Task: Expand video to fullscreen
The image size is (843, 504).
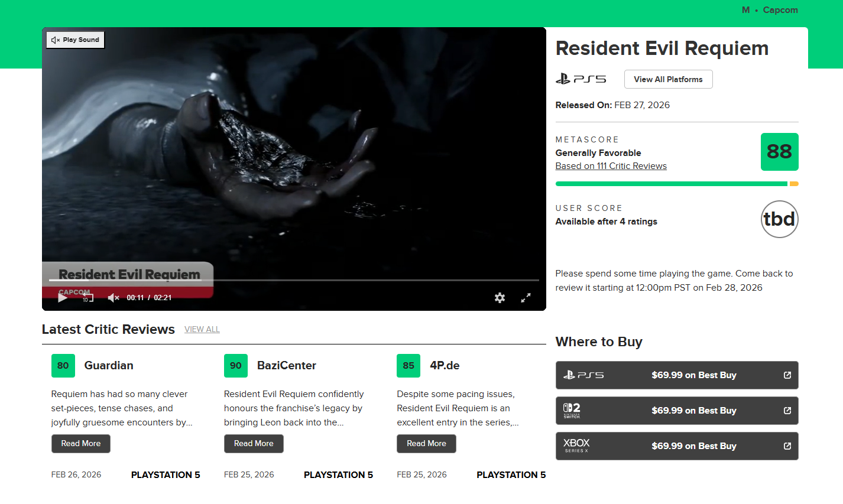Action: [x=526, y=298]
